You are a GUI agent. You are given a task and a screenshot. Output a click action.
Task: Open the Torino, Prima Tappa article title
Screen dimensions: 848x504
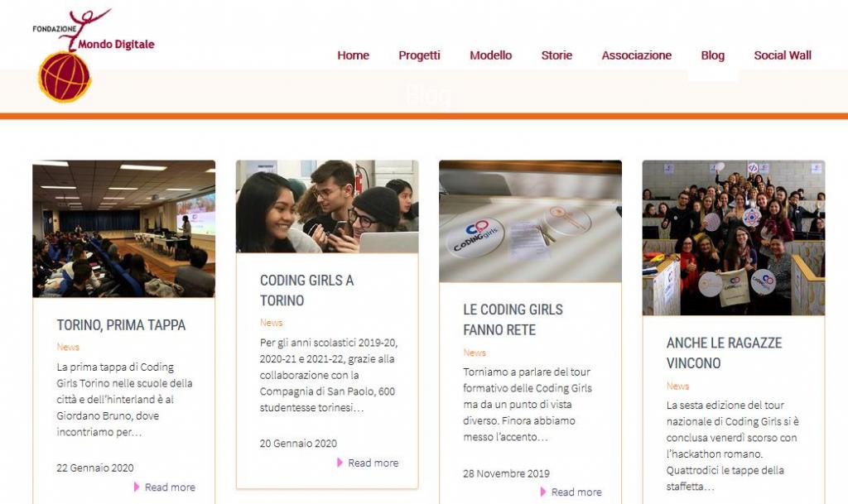[121, 324]
